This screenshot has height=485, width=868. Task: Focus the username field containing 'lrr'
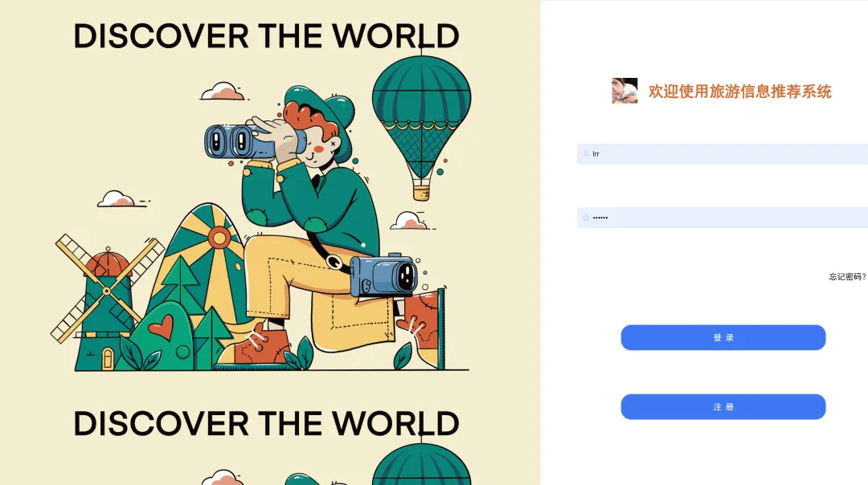coord(723,154)
